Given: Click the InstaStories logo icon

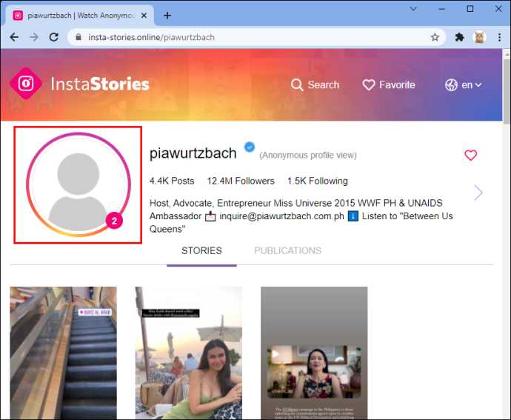Looking at the screenshot, I should 26,84.
